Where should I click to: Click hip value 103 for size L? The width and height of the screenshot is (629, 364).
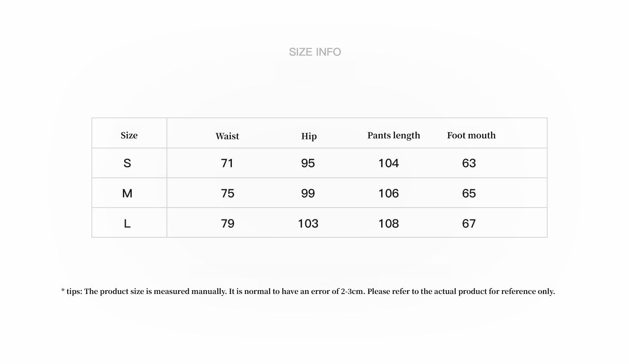point(308,224)
